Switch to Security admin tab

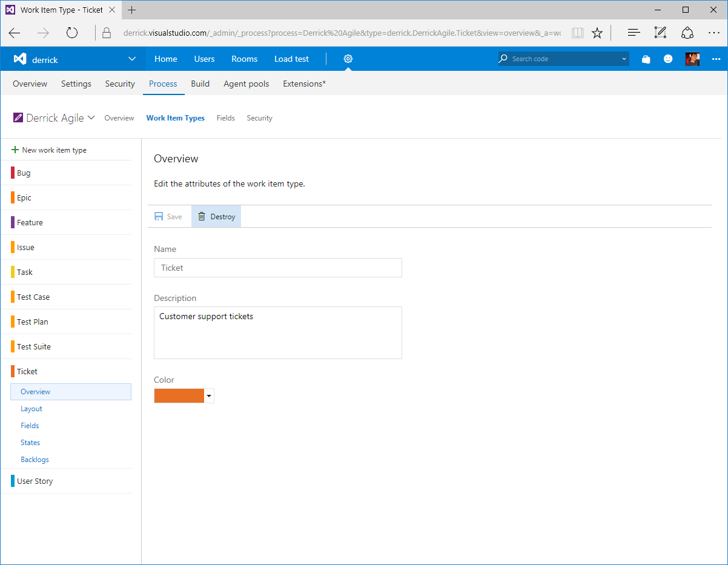point(120,84)
